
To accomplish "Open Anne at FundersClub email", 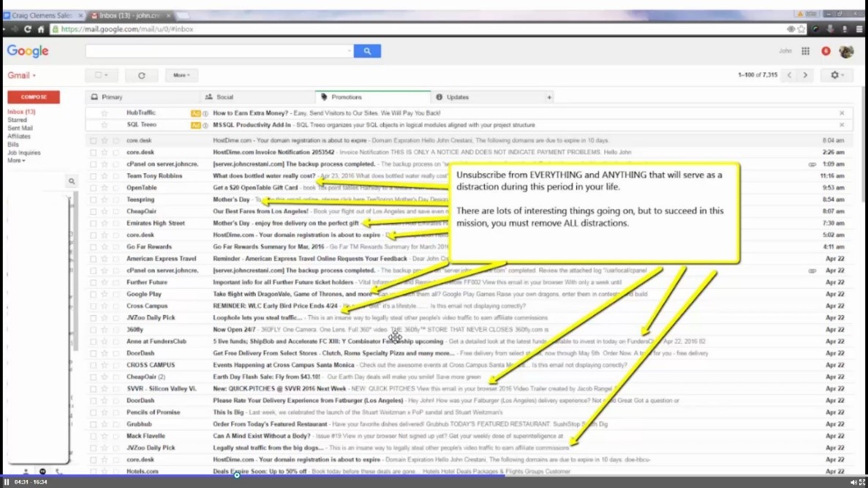I will click(x=469, y=342).
